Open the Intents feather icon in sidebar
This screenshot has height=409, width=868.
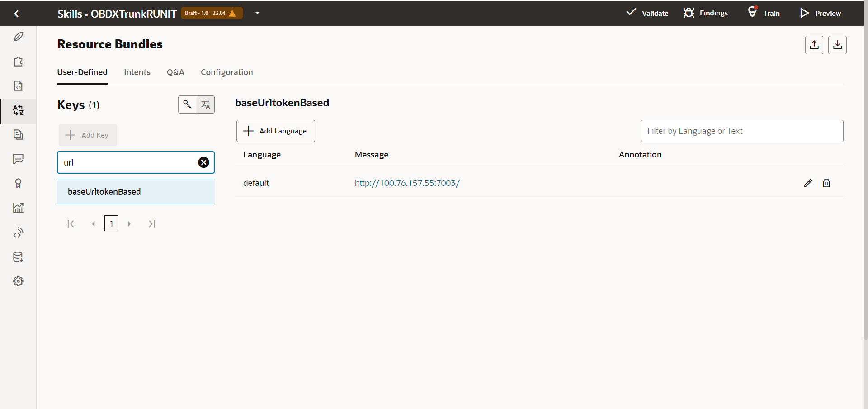[18, 37]
